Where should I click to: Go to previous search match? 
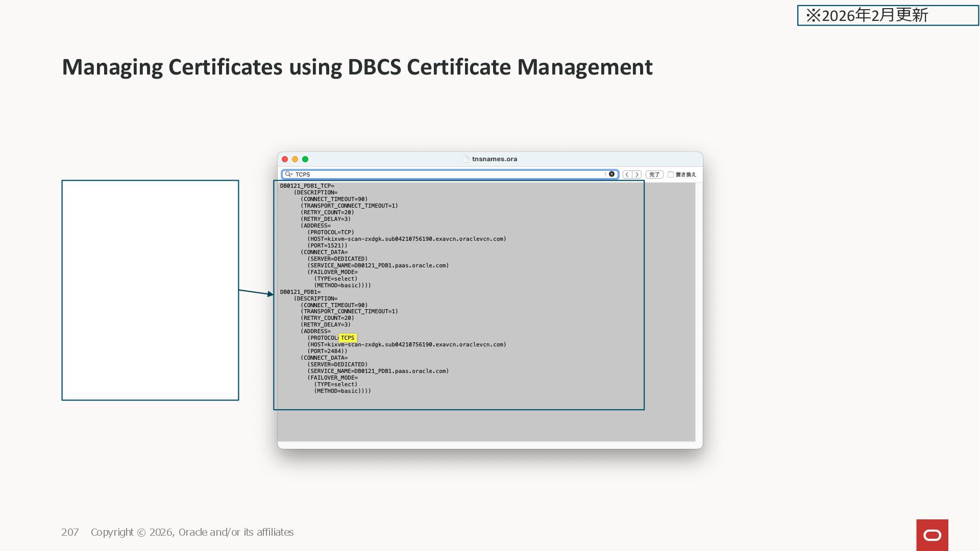pyautogui.click(x=627, y=174)
